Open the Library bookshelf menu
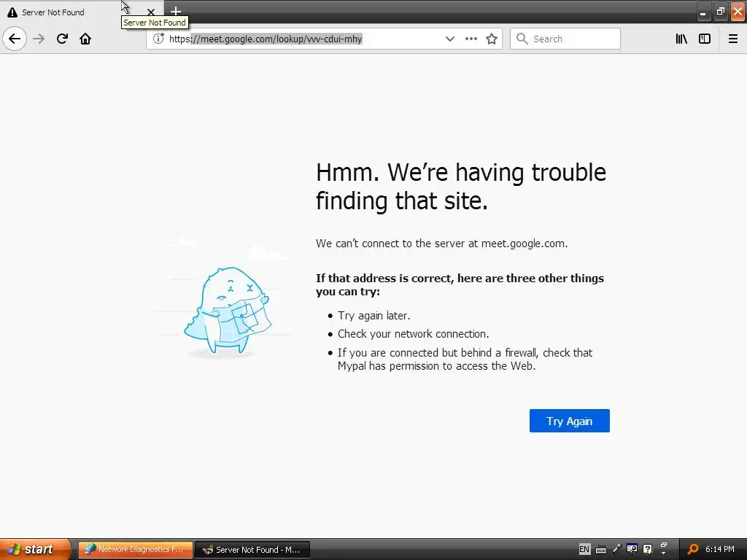The height and width of the screenshot is (560, 747). click(681, 39)
